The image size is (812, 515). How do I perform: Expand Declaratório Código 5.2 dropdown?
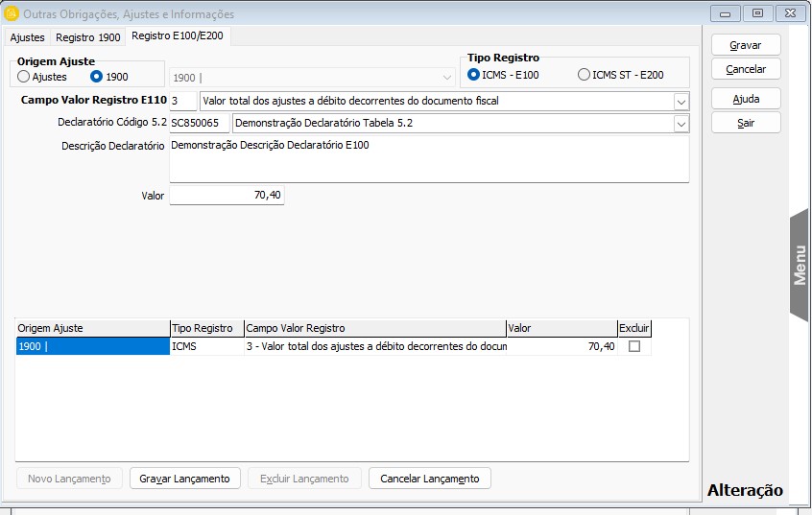(x=681, y=124)
